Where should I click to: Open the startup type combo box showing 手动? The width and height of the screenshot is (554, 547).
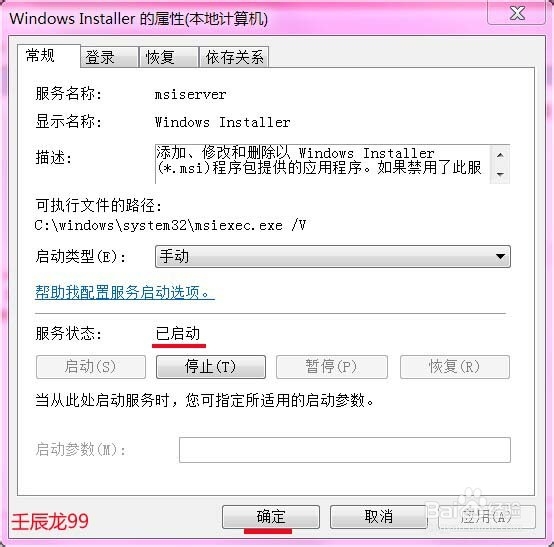(x=332, y=256)
